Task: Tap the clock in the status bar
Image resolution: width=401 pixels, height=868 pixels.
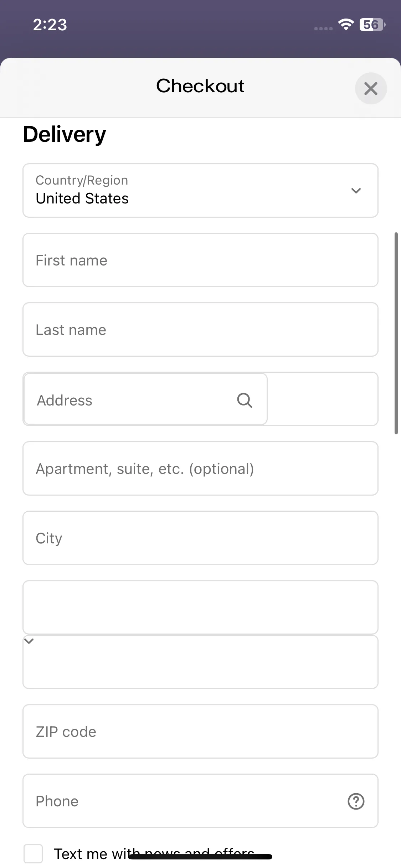Action: coord(50,25)
